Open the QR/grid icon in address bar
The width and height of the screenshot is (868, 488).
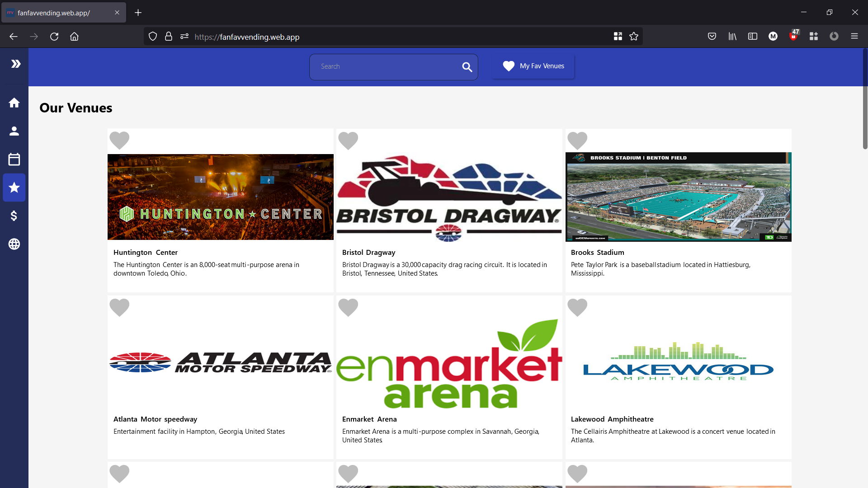click(618, 37)
